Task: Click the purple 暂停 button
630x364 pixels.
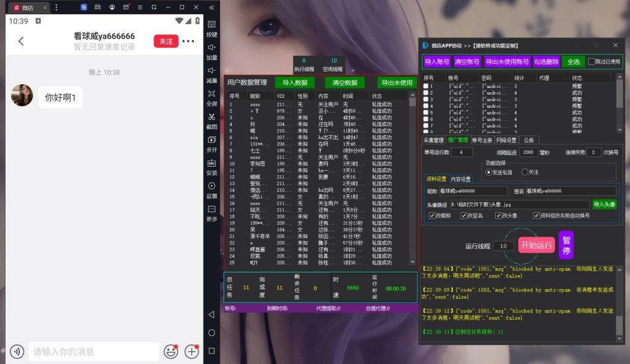Action: pyautogui.click(x=566, y=245)
